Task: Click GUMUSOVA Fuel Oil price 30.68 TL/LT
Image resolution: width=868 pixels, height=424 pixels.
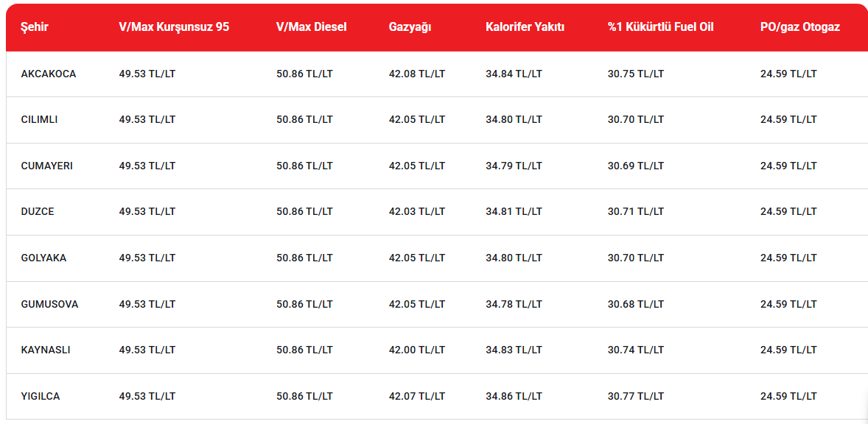Action: coord(635,305)
